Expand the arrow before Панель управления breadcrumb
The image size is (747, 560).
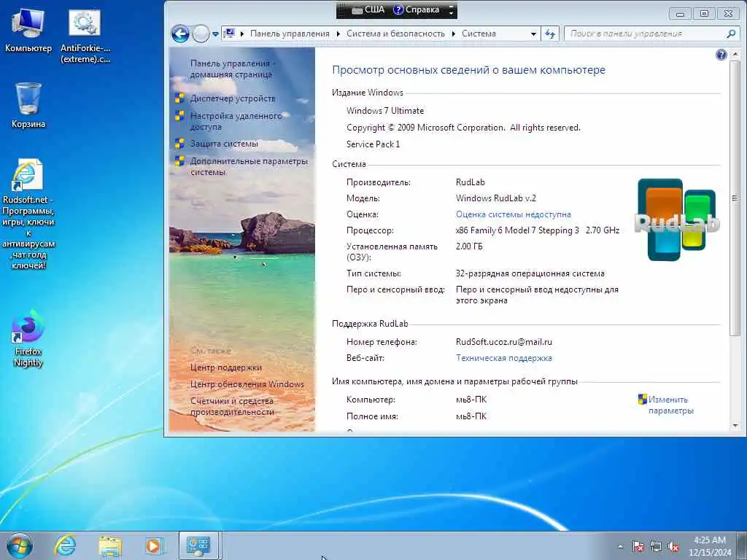pyautogui.click(x=242, y=34)
